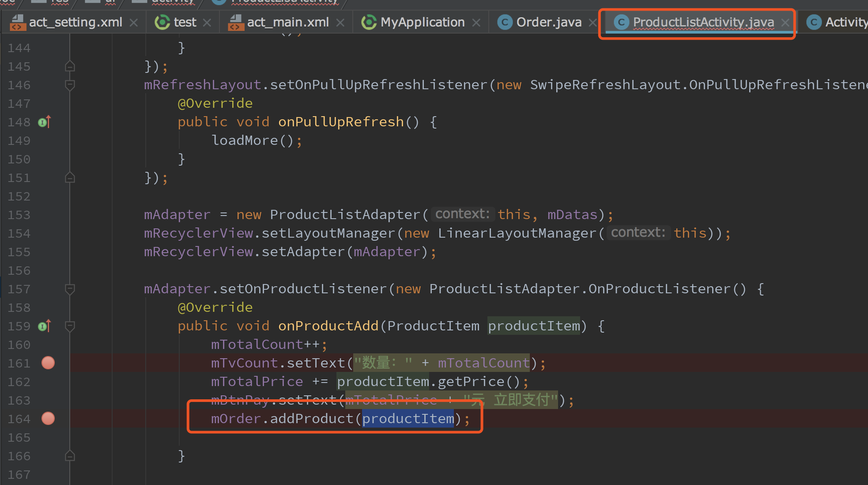Close the act_main.xml tab

[340, 23]
